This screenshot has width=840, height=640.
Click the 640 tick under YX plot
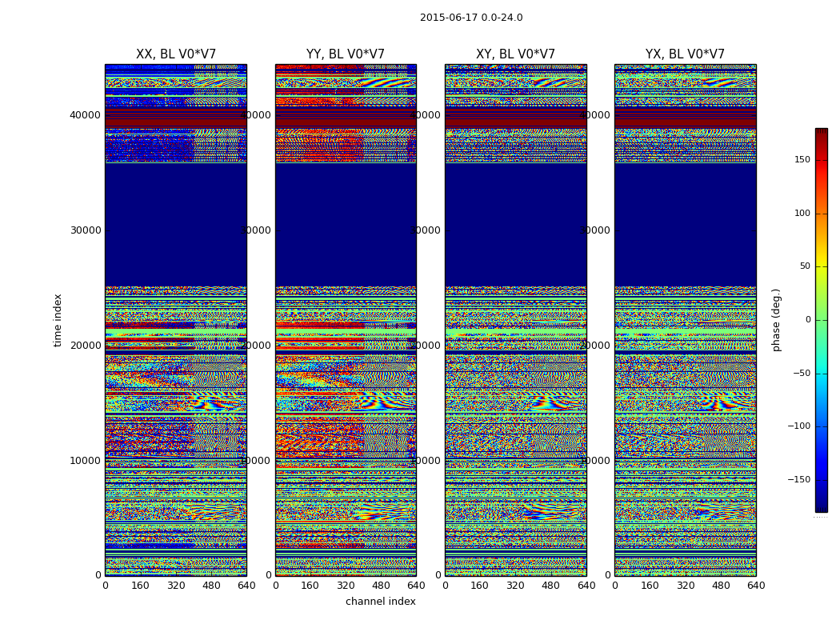[756, 586]
